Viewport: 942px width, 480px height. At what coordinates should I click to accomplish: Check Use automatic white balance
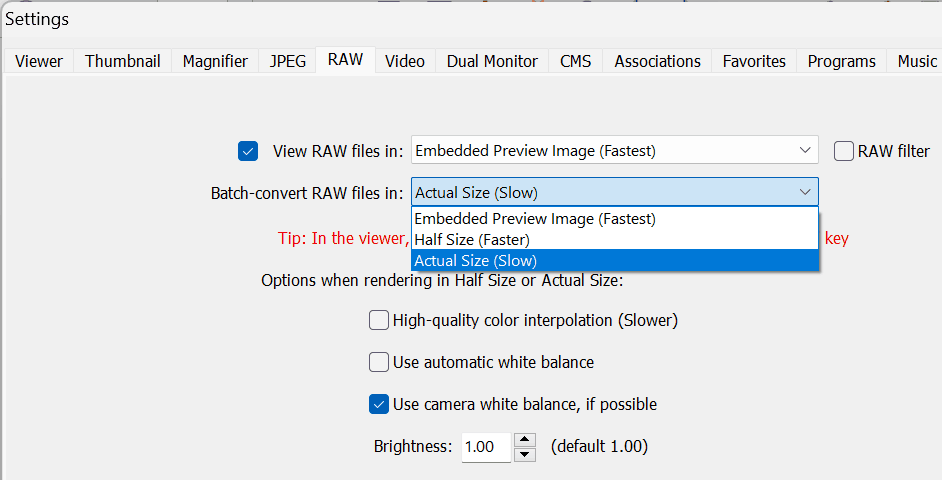(x=379, y=362)
